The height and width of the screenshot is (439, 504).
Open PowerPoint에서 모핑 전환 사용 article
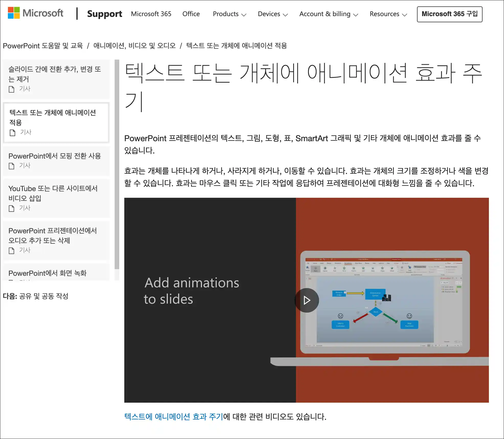coord(56,161)
